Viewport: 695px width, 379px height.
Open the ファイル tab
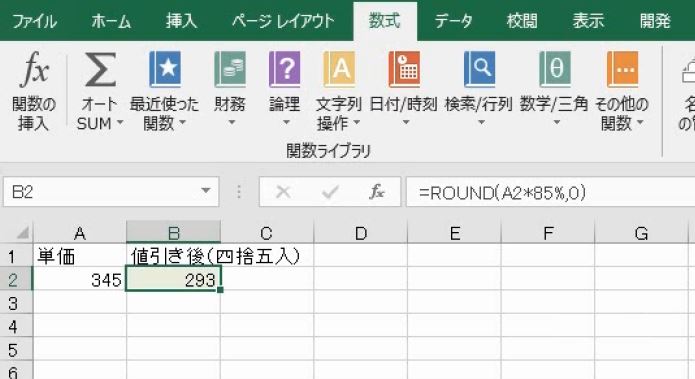tap(34, 21)
